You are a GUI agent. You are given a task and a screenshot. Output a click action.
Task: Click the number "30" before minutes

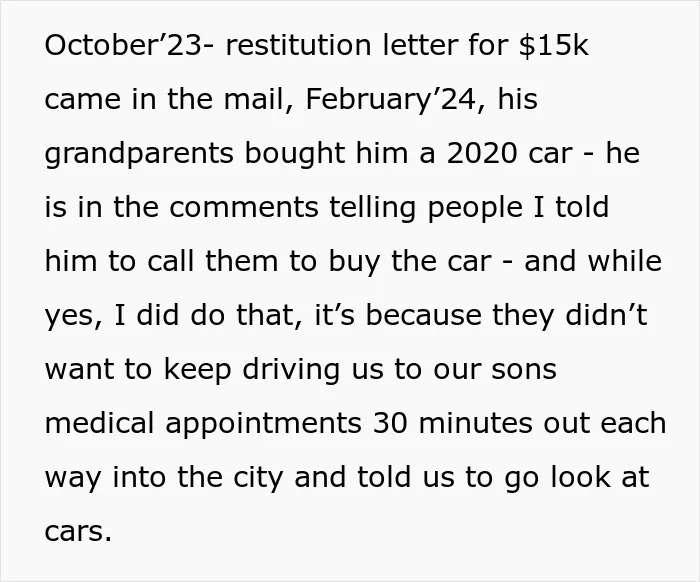[x=390, y=423]
